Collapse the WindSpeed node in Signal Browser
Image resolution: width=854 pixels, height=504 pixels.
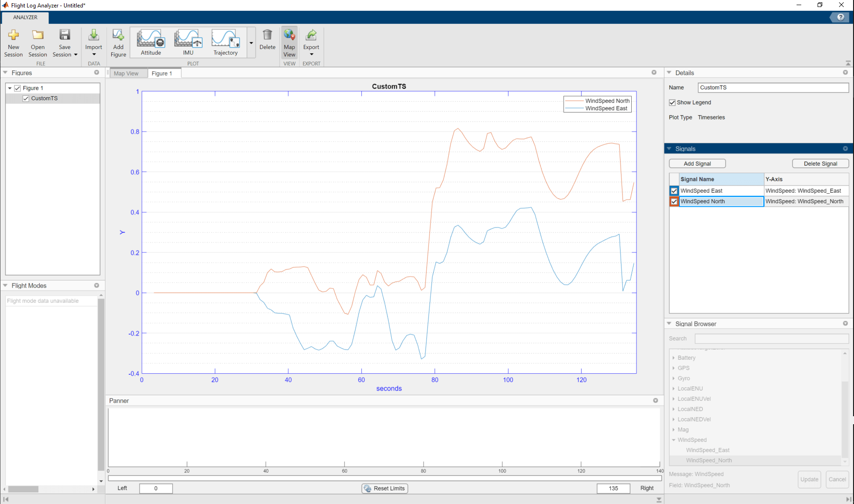pos(674,440)
